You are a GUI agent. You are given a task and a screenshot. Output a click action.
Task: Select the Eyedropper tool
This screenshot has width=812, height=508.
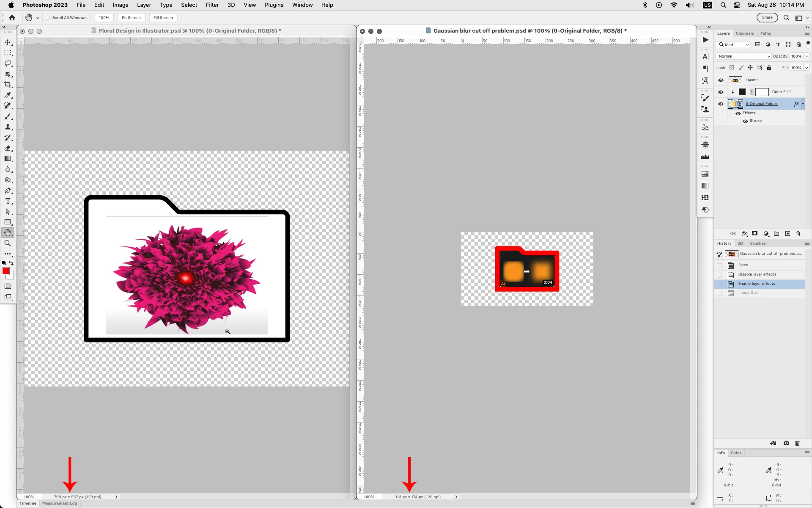8,95
